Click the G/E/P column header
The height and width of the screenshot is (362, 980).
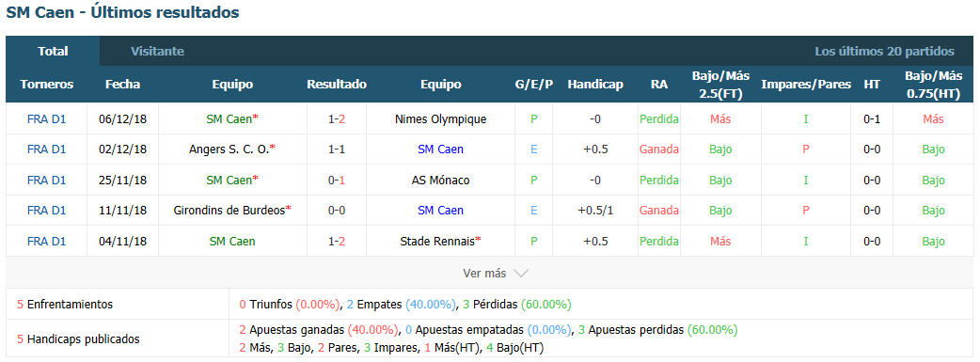(x=533, y=85)
